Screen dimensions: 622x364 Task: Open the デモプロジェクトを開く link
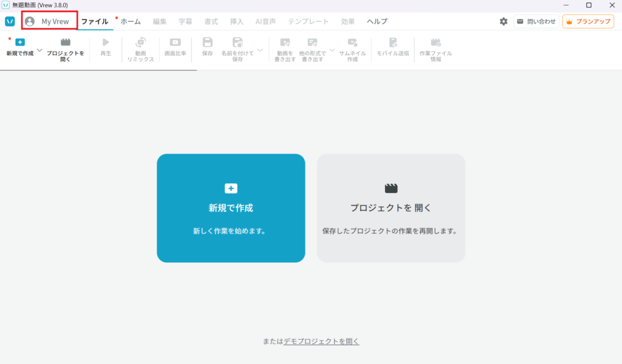[321, 342]
